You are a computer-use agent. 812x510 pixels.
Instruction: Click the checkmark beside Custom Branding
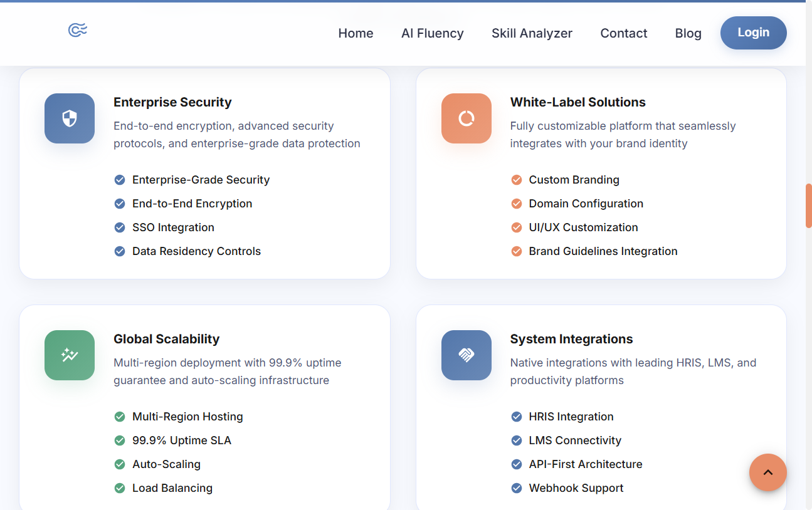point(516,180)
